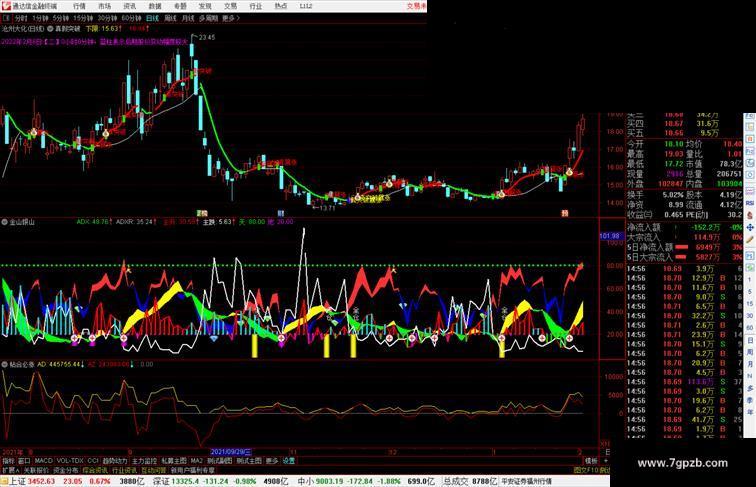
Task: Switch chart to 60分钟 period
Action: point(131,18)
